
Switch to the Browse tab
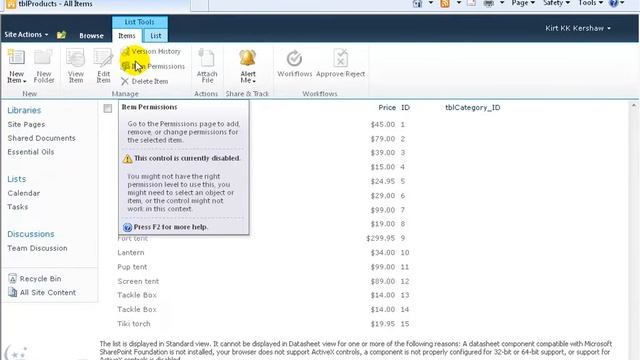[x=91, y=36]
